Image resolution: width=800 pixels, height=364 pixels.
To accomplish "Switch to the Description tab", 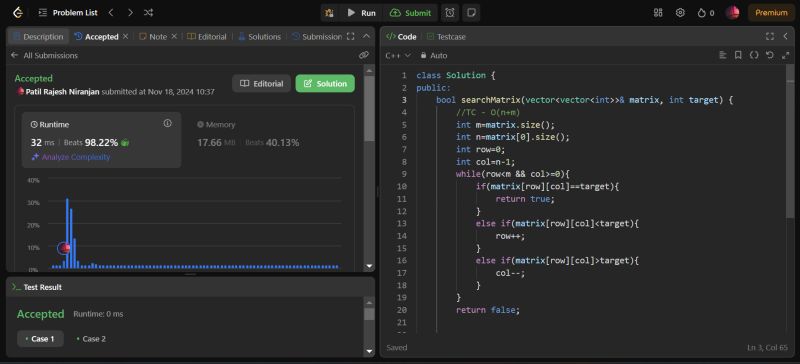I will [x=38, y=37].
